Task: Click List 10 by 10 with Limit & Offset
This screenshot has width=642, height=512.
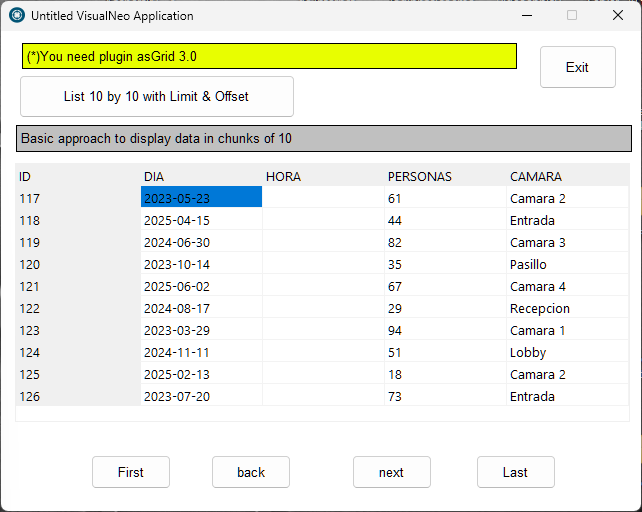Action: pyautogui.click(x=157, y=96)
